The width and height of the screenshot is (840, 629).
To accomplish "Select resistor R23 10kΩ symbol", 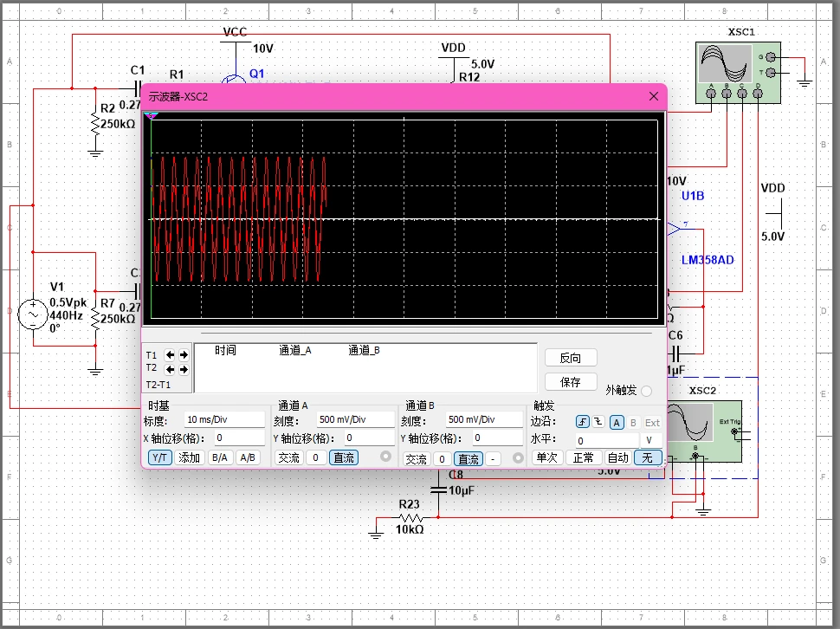I will pyautogui.click(x=410, y=517).
